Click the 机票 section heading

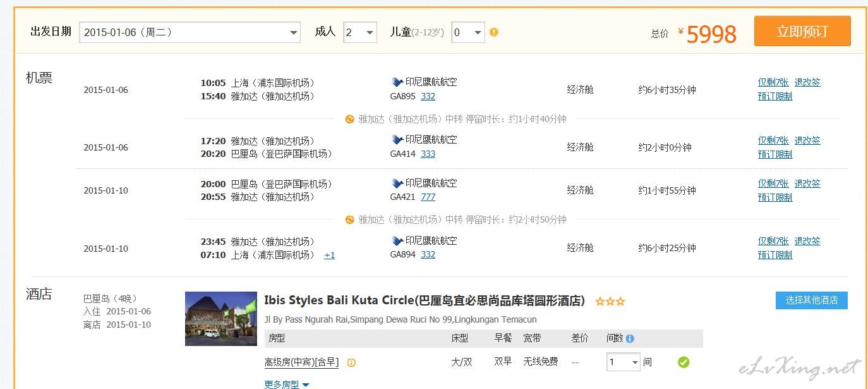click(x=39, y=78)
